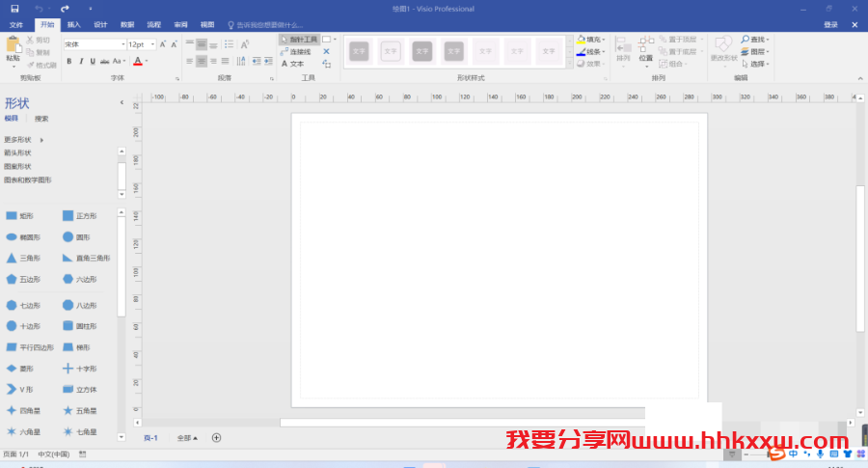Click the blue X connection point tool
868x468 pixels.
tap(326, 51)
